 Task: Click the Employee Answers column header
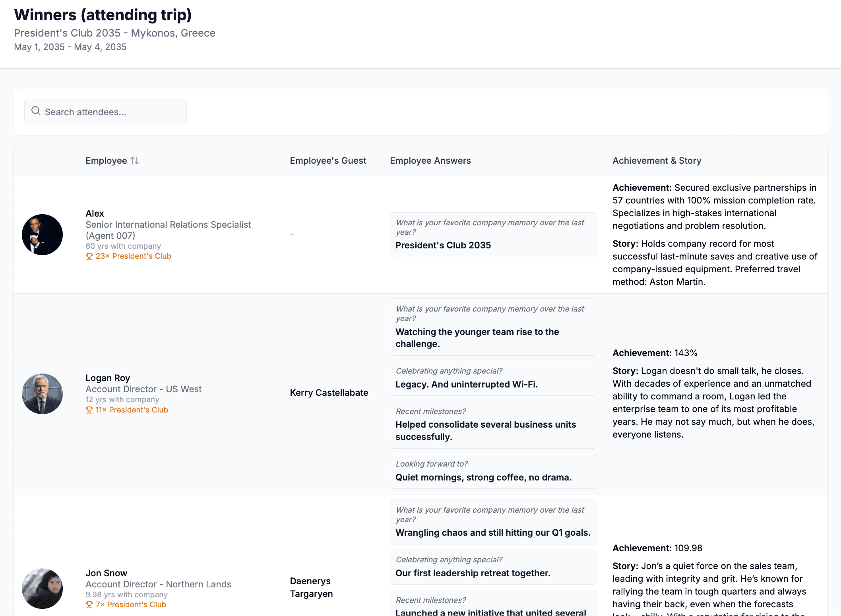tap(430, 161)
